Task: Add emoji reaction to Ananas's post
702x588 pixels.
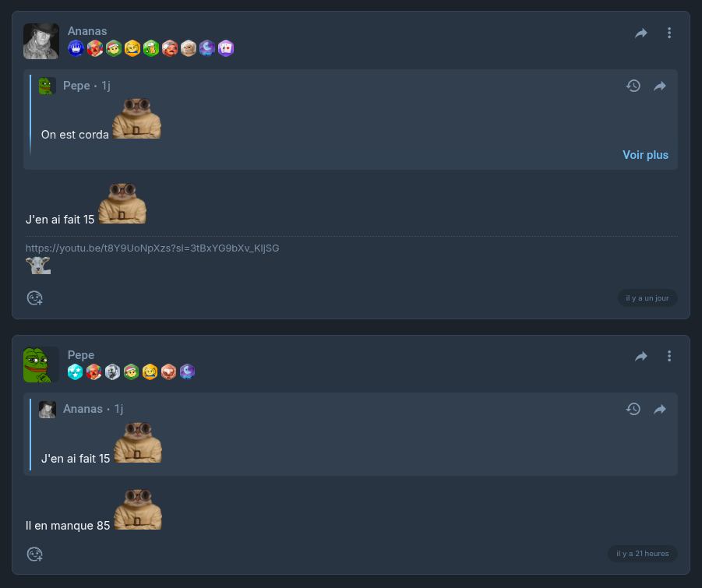Action: [34, 298]
